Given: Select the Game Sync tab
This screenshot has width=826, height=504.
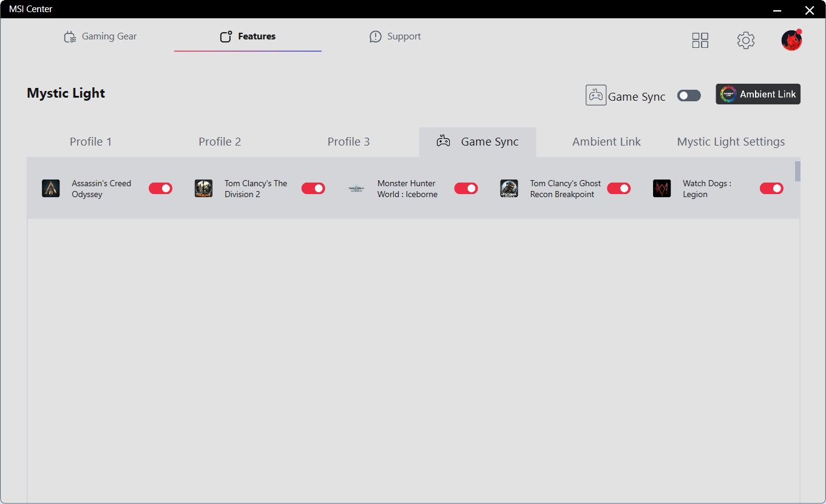Looking at the screenshot, I should coord(478,142).
